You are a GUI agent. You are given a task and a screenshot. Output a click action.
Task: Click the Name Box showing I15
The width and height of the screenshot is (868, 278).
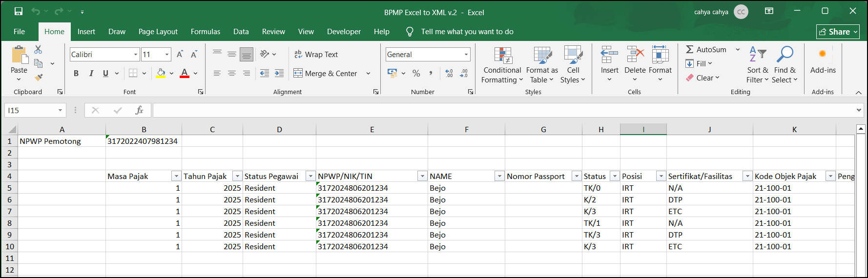[30, 110]
